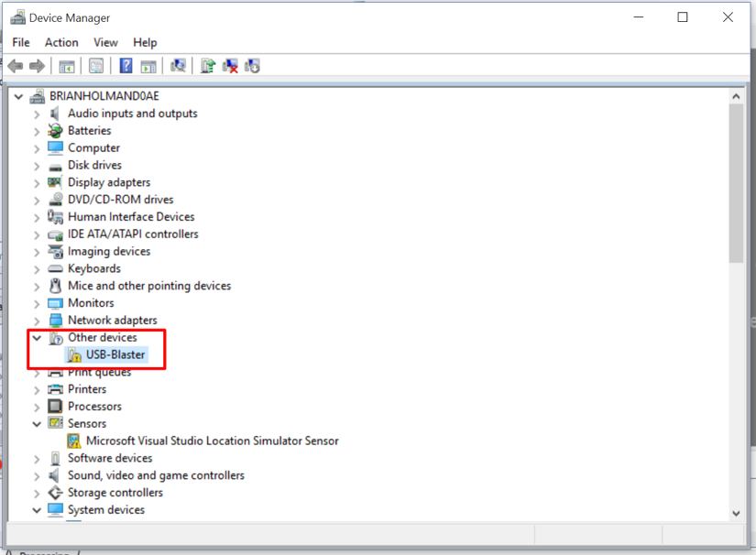The height and width of the screenshot is (555, 756).
Task: Select the Monitors label
Action: click(91, 303)
